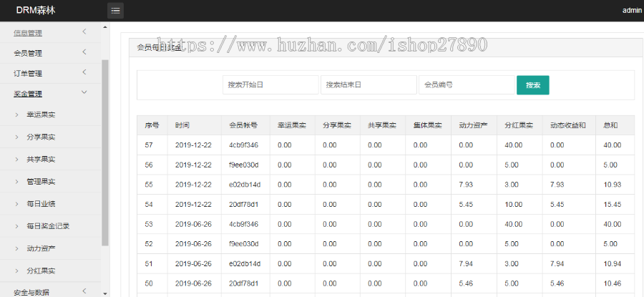Open 每日奖金记录 in the sidebar

(x=48, y=226)
